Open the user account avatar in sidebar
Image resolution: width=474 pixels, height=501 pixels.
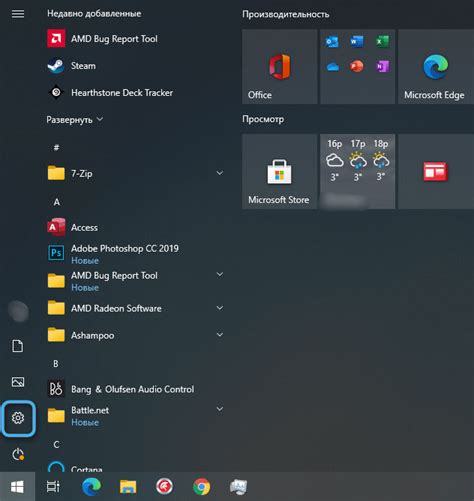tap(18, 311)
